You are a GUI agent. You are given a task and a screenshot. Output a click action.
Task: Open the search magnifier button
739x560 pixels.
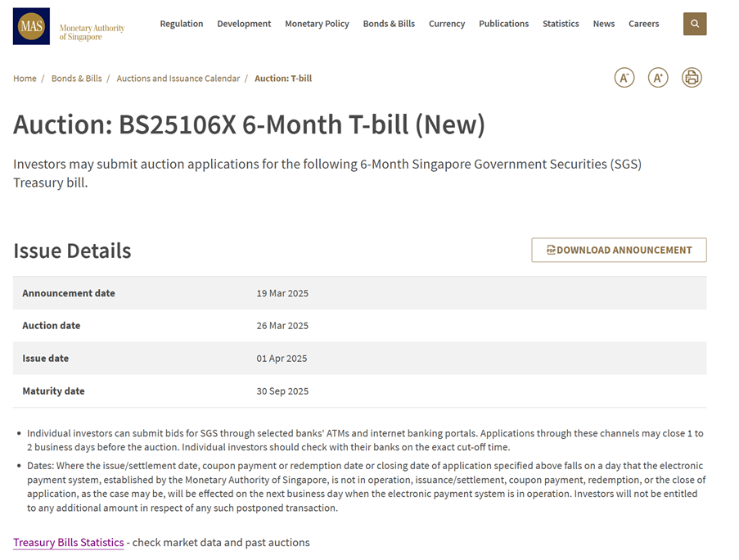[695, 24]
